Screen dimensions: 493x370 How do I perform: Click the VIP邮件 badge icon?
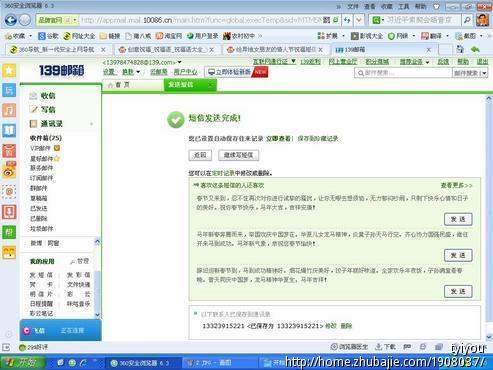pos(57,148)
